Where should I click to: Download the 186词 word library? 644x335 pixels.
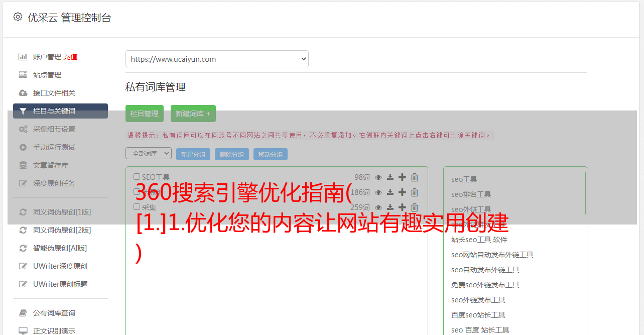[390, 192]
